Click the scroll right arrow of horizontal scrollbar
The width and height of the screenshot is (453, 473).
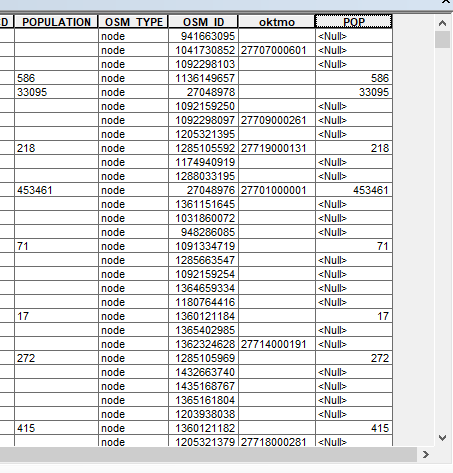point(426,454)
